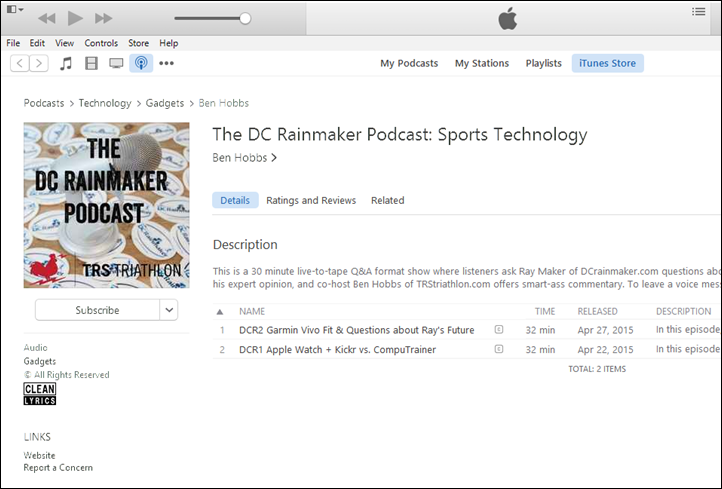The width and height of the screenshot is (722, 489).
Task: Go forward with the right arrow
Action: click(x=39, y=63)
